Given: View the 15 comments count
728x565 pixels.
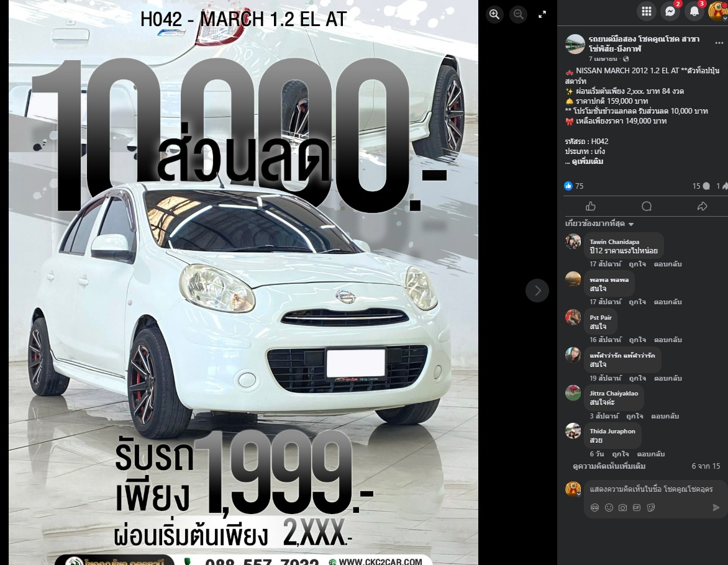Looking at the screenshot, I should pyautogui.click(x=701, y=186).
